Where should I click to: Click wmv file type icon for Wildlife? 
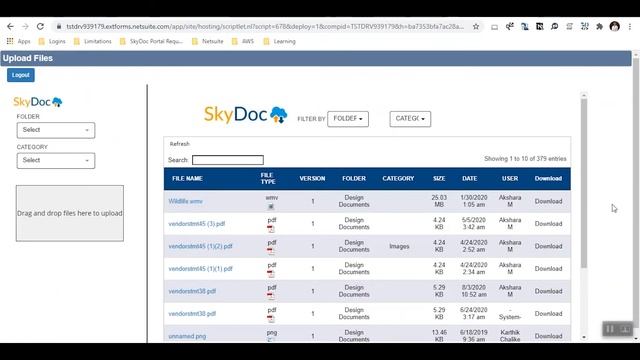coord(271,207)
